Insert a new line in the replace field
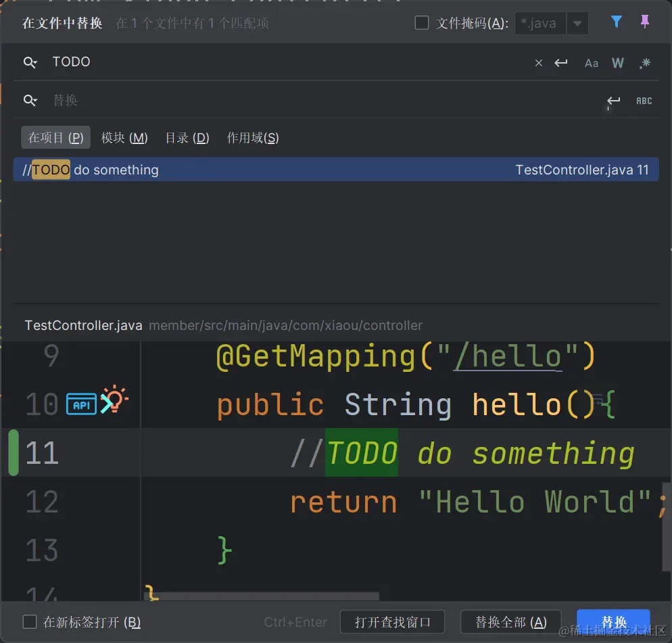The width and height of the screenshot is (672, 643). point(614,101)
